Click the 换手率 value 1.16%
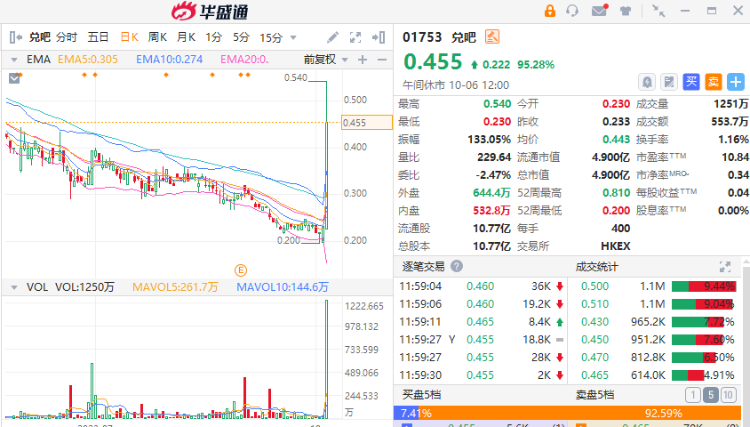The width and height of the screenshot is (750, 427). pyautogui.click(x=733, y=140)
